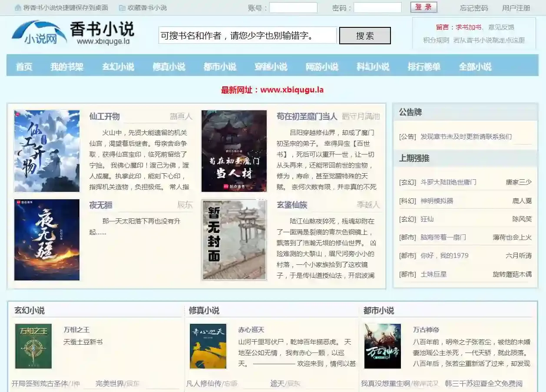Open the 用户注册 link
This screenshot has height=392, width=546.
[x=516, y=8]
